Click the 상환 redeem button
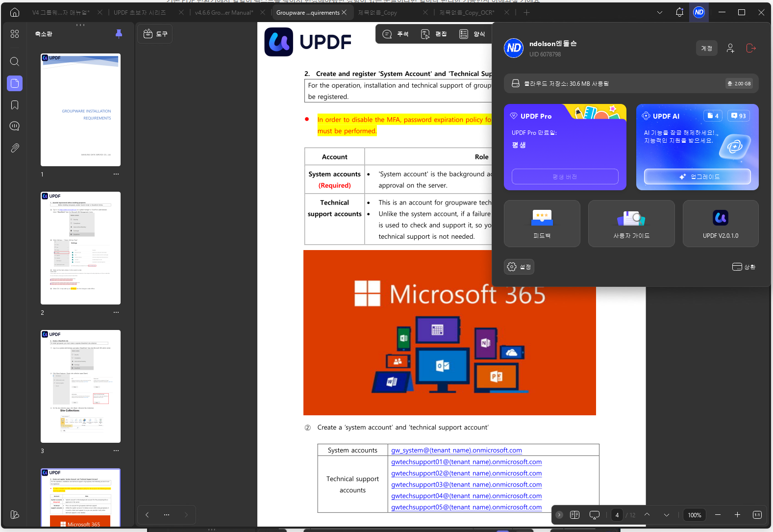Image resolution: width=773 pixels, height=532 pixels. click(x=744, y=267)
